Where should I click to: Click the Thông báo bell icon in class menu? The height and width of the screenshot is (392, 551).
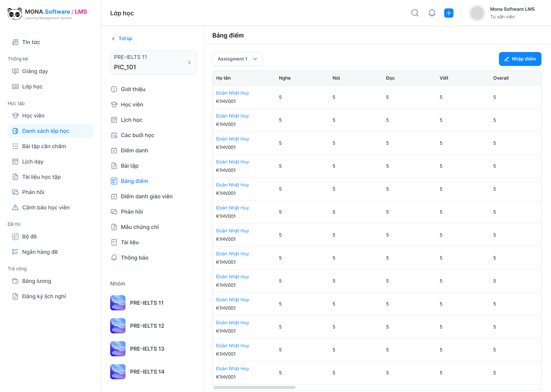(114, 258)
